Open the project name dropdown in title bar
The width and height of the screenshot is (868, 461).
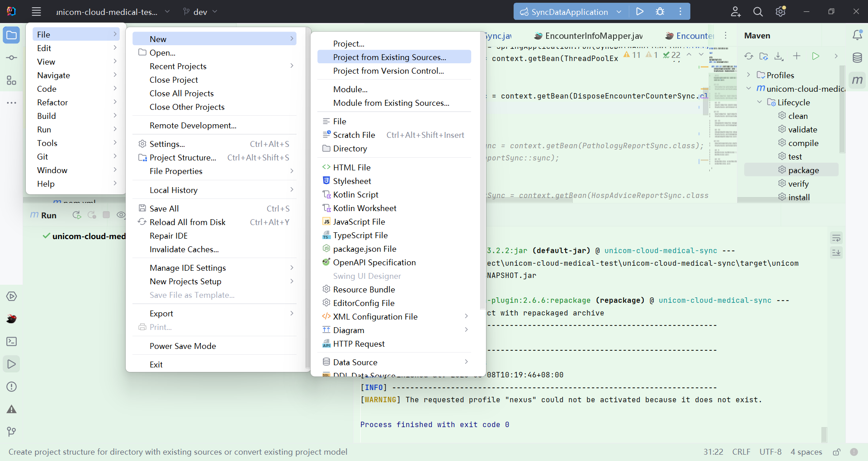point(113,12)
